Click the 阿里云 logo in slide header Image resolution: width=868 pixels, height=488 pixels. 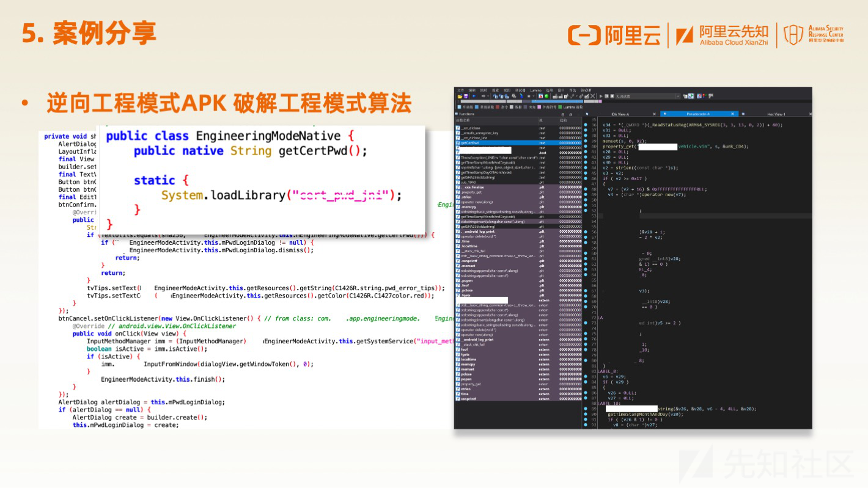[614, 35]
